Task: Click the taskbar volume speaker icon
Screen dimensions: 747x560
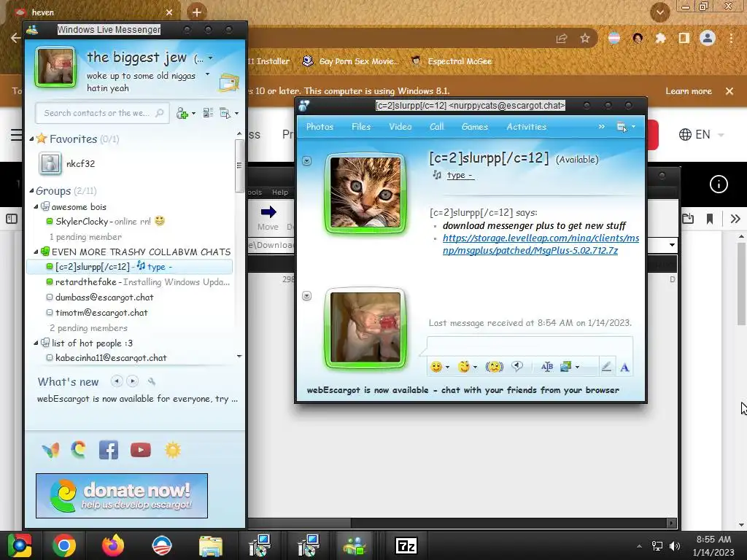Action: point(674,546)
